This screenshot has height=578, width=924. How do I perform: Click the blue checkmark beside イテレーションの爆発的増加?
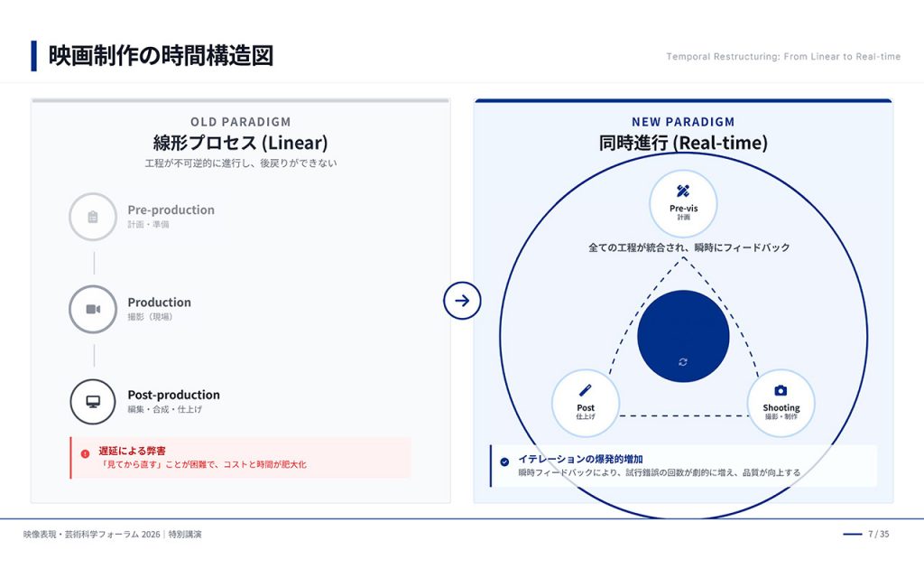tap(504, 461)
